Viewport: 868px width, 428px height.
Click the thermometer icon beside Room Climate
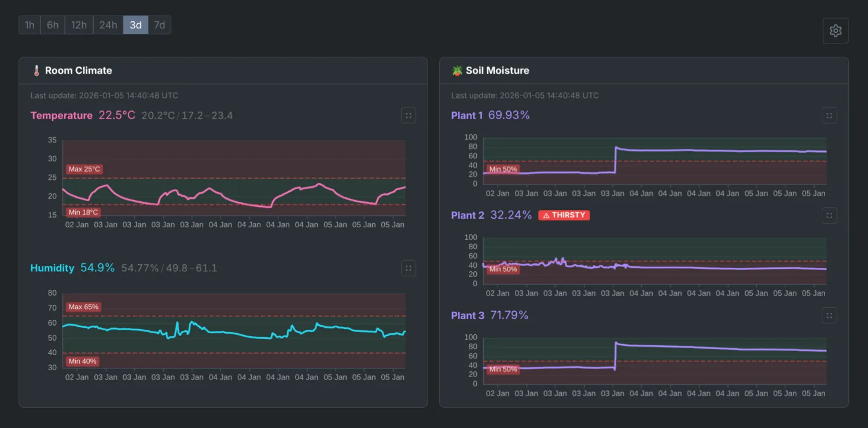[36, 70]
